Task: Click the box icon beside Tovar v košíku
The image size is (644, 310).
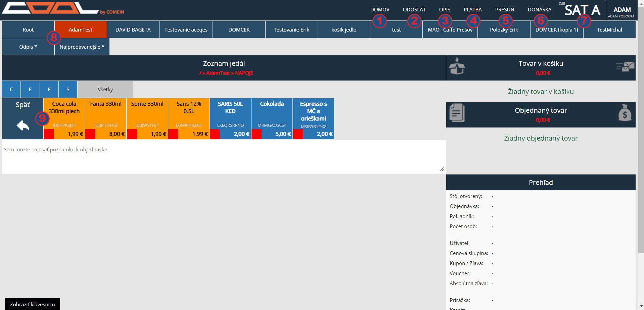Action: (x=457, y=66)
